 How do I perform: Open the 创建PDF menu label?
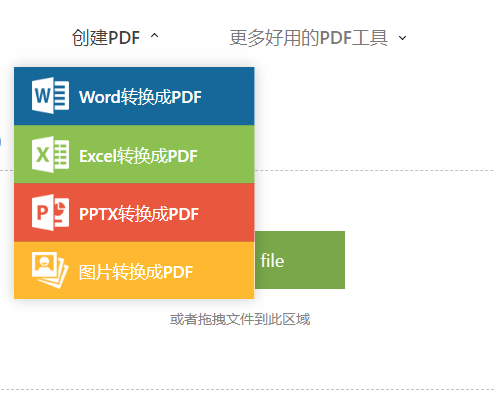coord(106,37)
